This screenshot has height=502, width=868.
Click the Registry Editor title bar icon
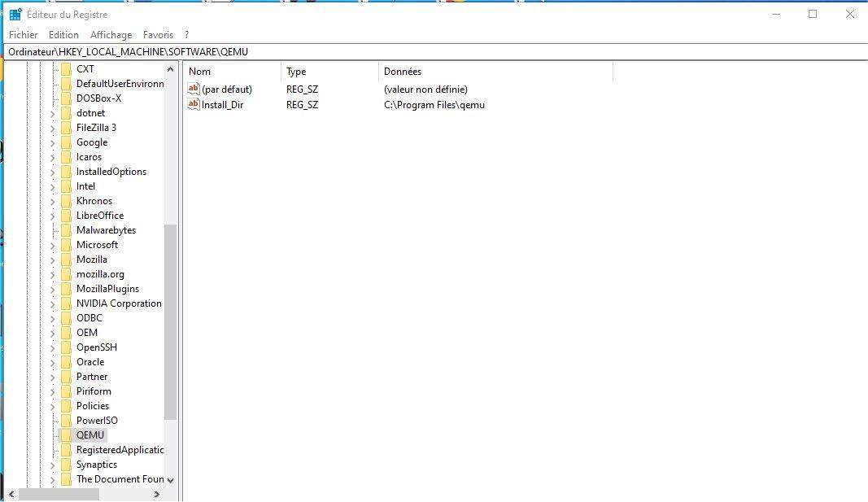tap(15, 14)
